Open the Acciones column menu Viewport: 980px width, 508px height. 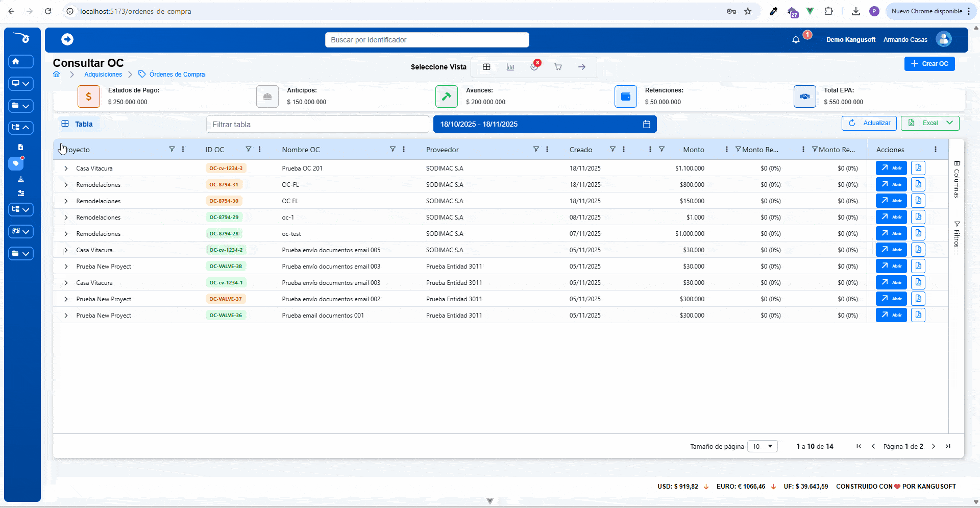[936, 149]
